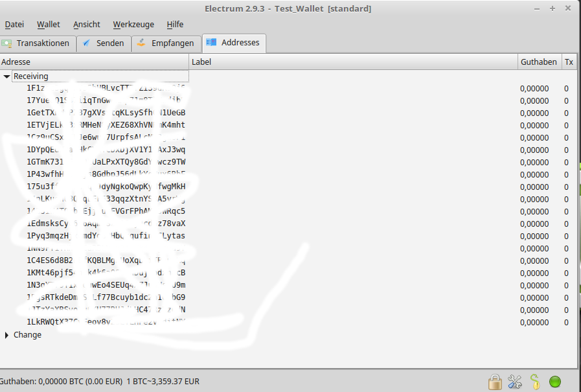Switch to the Senden tab
The width and height of the screenshot is (581, 392).
coord(104,43)
